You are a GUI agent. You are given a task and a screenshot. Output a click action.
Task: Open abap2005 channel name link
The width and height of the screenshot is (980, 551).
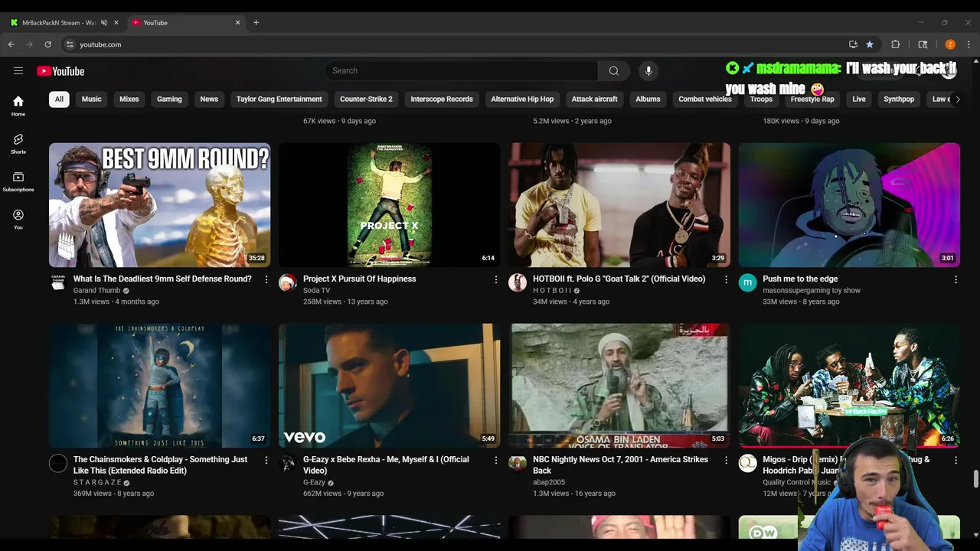[x=549, y=482]
